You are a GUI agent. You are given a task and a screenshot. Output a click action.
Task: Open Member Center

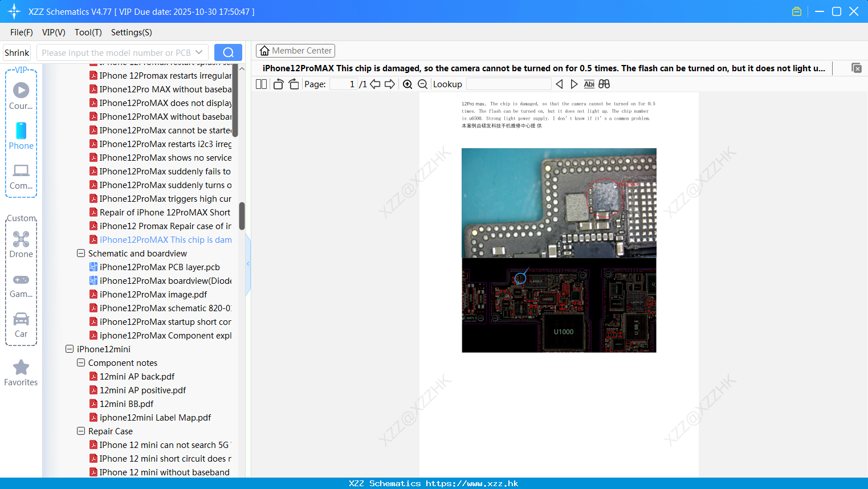[295, 51]
